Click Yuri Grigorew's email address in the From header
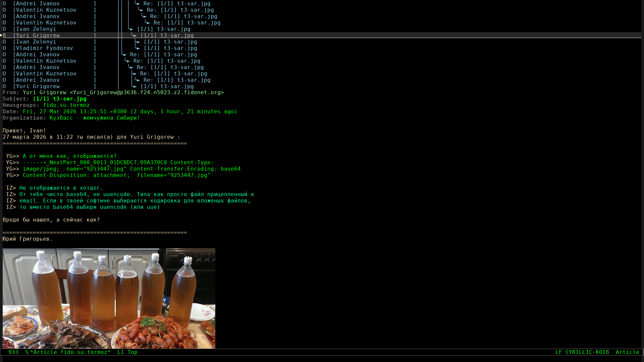Image resolution: width=644 pixels, height=362 pixels. [147, 93]
